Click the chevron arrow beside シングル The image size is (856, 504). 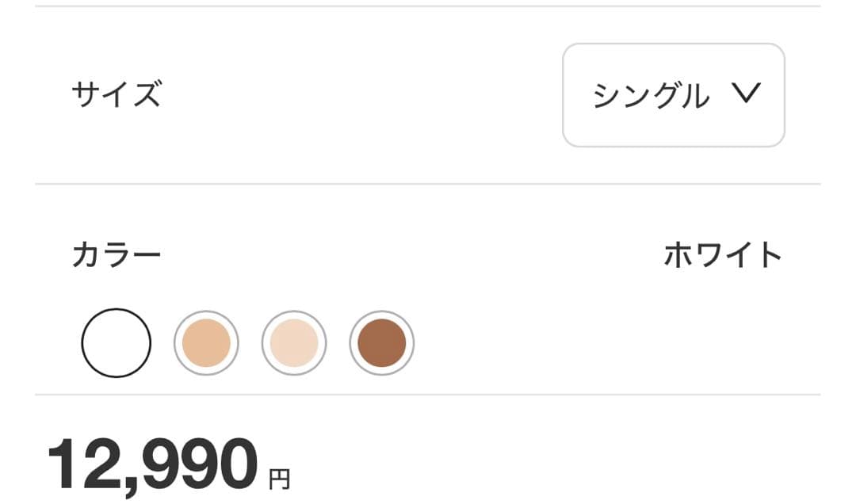click(746, 94)
